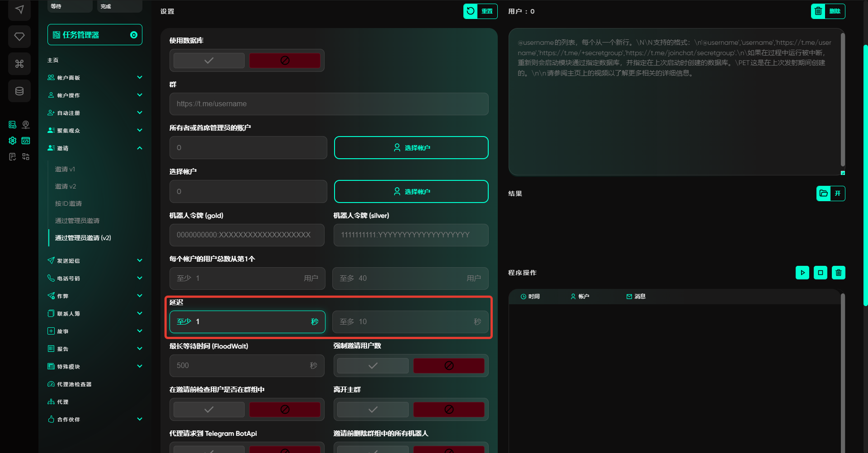This screenshot has height=453, width=868.
Task: Enable 离开主群 checkmark toggle
Action: [x=373, y=410]
